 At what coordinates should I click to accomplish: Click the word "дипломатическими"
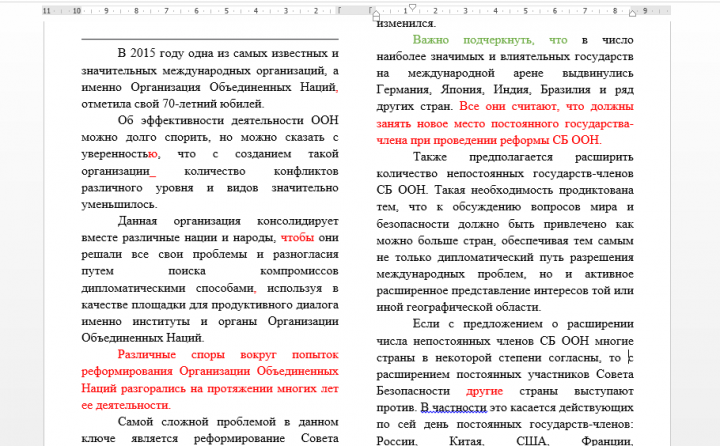tap(133, 288)
